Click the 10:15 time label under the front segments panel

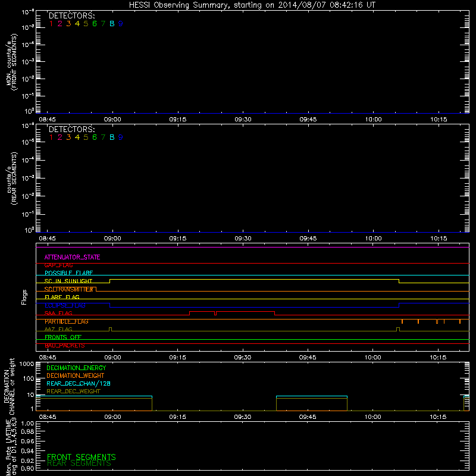coord(439,120)
